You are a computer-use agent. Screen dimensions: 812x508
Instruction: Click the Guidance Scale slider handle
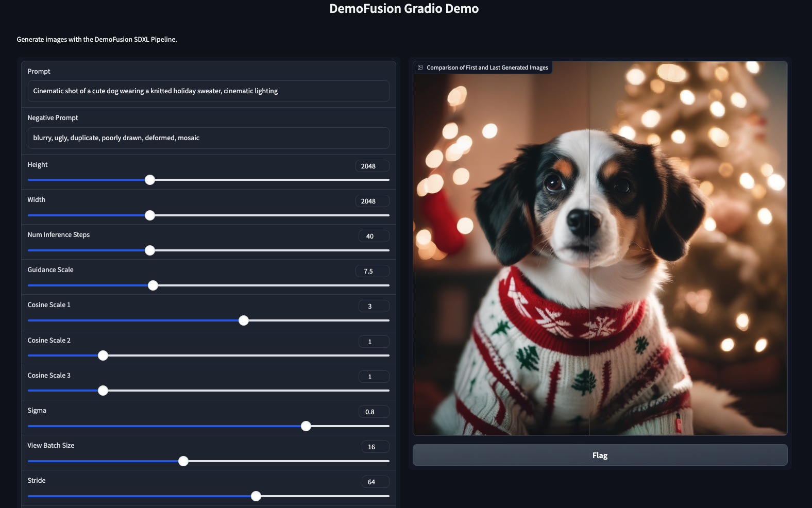153,285
